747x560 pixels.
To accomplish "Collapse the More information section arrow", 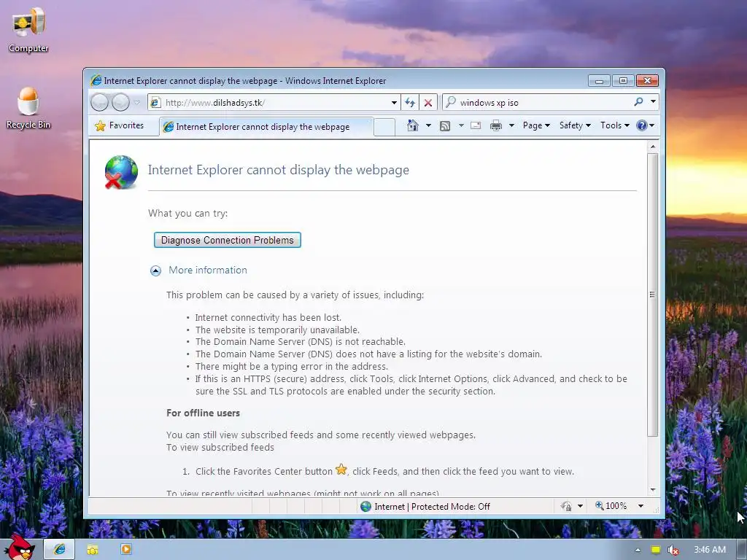I will point(155,271).
